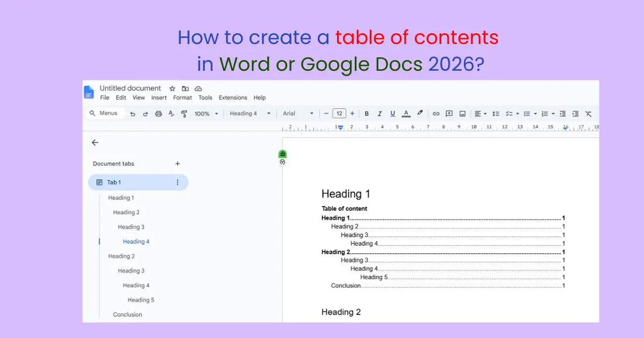This screenshot has height=338, width=644.
Task: Open the text color picker
Action: [x=406, y=114]
